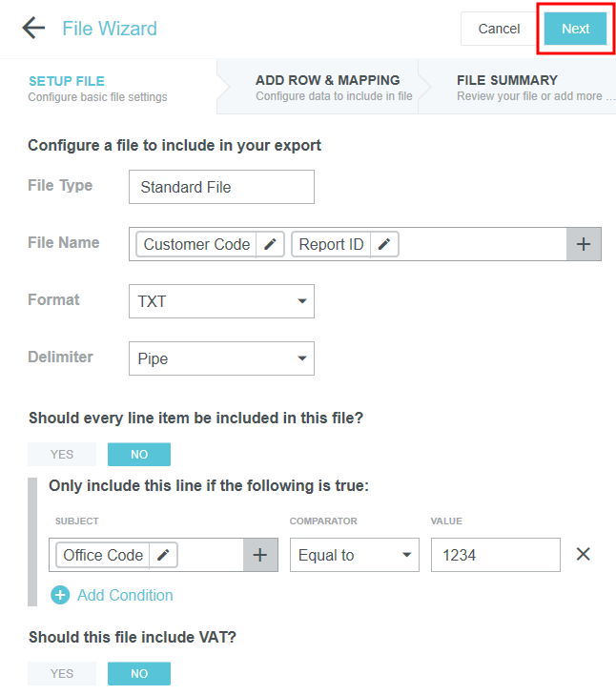
Task: Add a subject element plus button
Action: pyautogui.click(x=260, y=555)
